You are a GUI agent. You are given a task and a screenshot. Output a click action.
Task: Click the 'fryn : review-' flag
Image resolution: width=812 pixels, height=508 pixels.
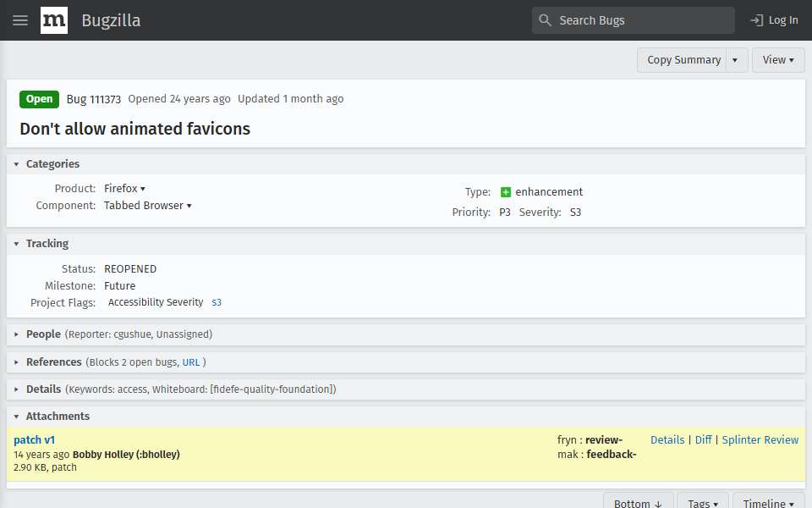[x=590, y=440]
